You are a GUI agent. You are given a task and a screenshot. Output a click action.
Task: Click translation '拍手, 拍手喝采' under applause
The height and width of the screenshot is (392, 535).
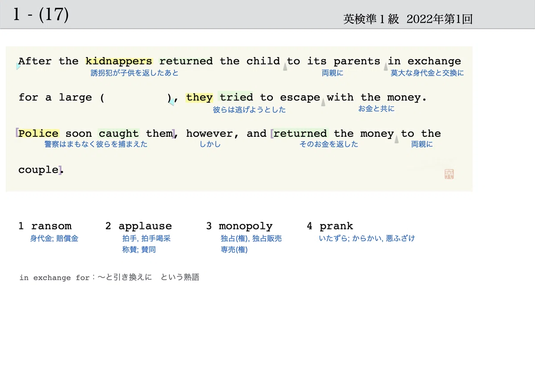(146, 238)
